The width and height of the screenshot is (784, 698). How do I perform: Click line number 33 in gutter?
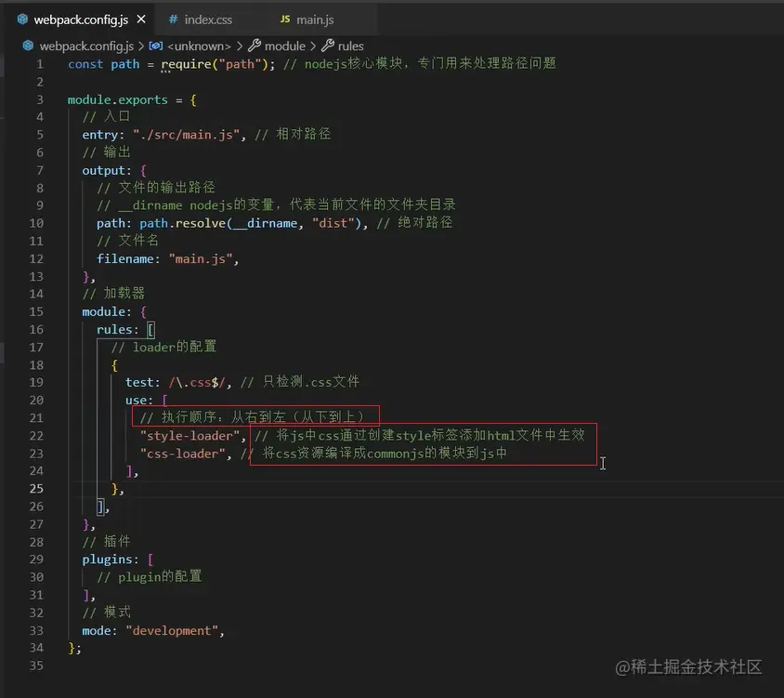[36, 630]
